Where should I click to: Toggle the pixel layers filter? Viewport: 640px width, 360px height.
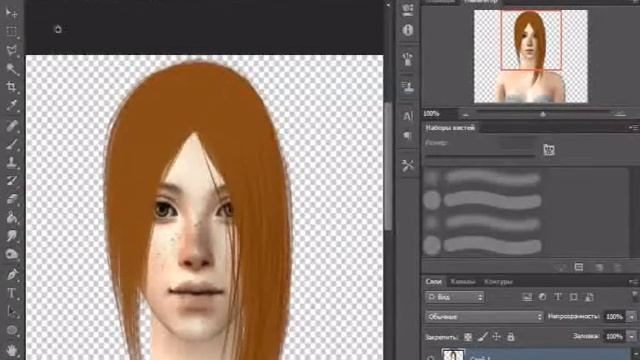click(527, 297)
